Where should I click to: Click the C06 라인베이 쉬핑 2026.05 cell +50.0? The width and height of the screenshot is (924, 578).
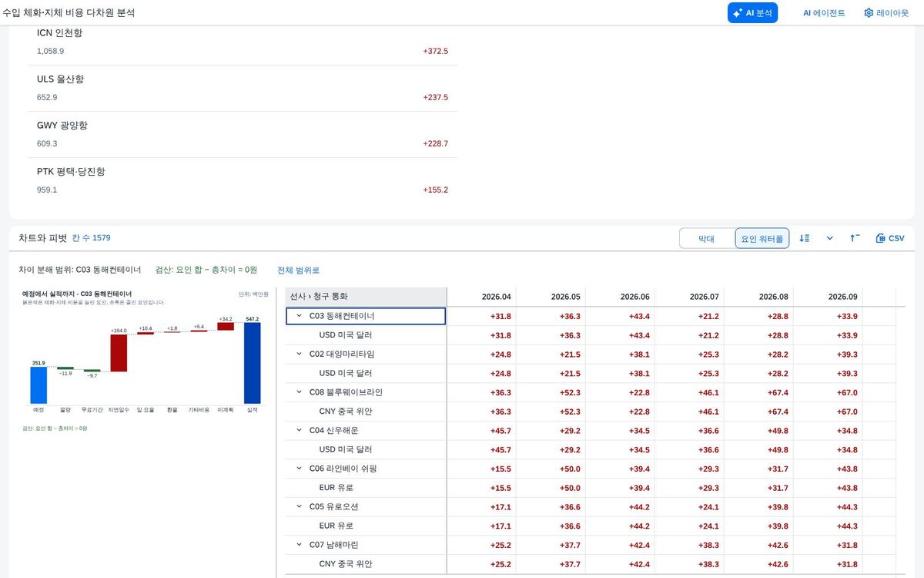tap(551, 469)
